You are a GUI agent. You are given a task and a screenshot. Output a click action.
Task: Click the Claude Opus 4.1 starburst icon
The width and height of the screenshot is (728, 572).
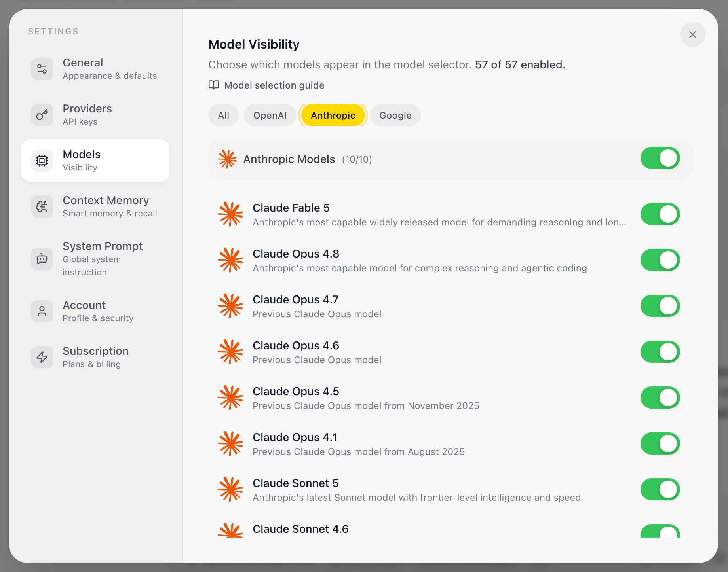pyautogui.click(x=230, y=443)
